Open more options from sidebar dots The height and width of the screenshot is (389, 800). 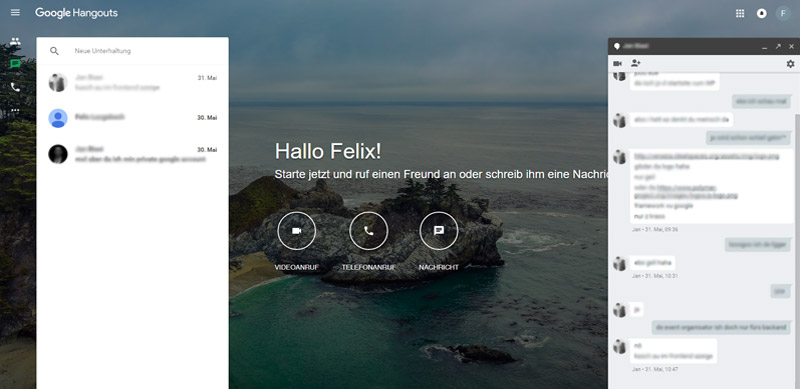point(15,110)
